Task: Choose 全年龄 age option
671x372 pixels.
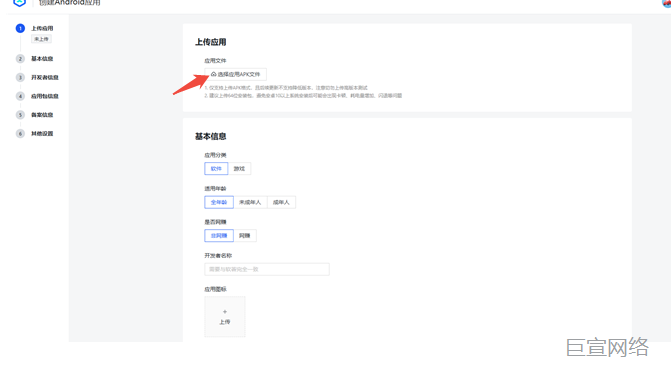Action: 219,202
